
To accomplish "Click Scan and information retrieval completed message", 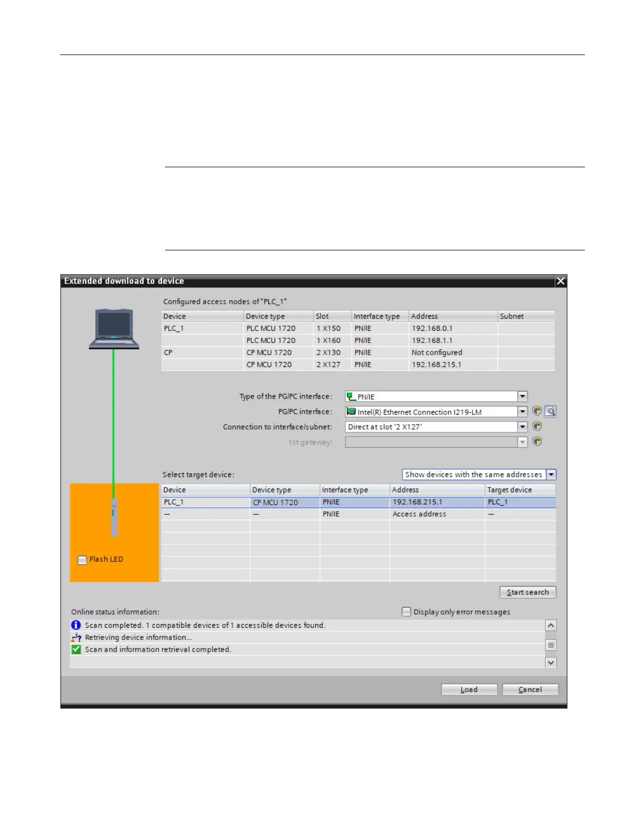I will (158, 649).
